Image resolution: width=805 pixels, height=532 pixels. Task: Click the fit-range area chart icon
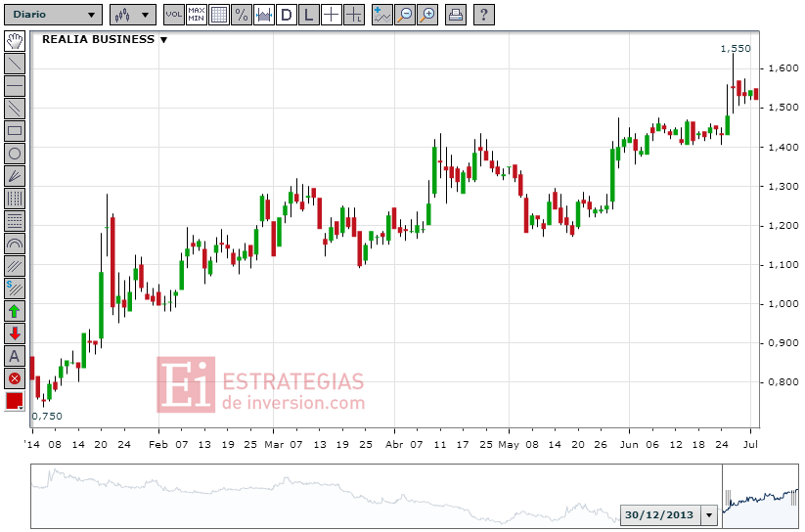click(x=264, y=15)
